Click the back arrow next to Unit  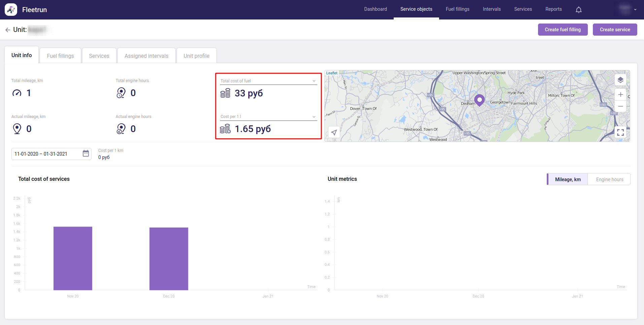pos(8,30)
